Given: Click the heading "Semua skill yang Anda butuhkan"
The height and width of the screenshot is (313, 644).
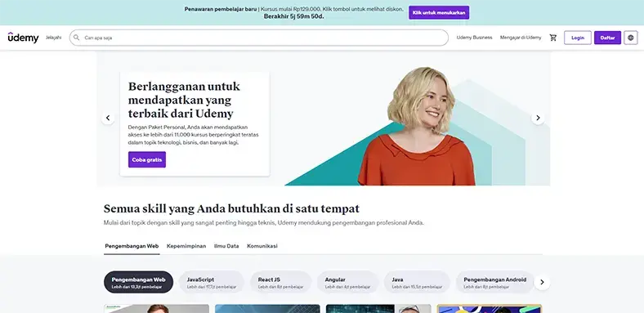Looking at the screenshot, I should tap(231, 208).
